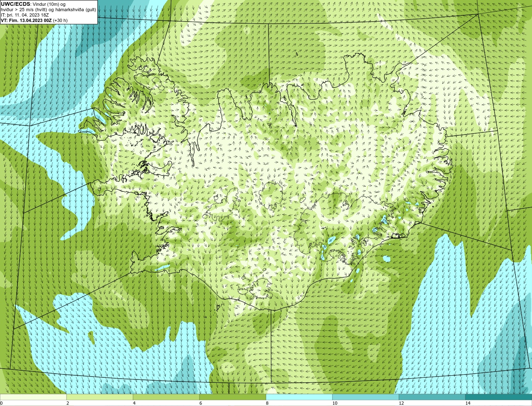Click the 'IT: þri. 11. 04. 2023 18Z' line

click(x=25, y=15)
